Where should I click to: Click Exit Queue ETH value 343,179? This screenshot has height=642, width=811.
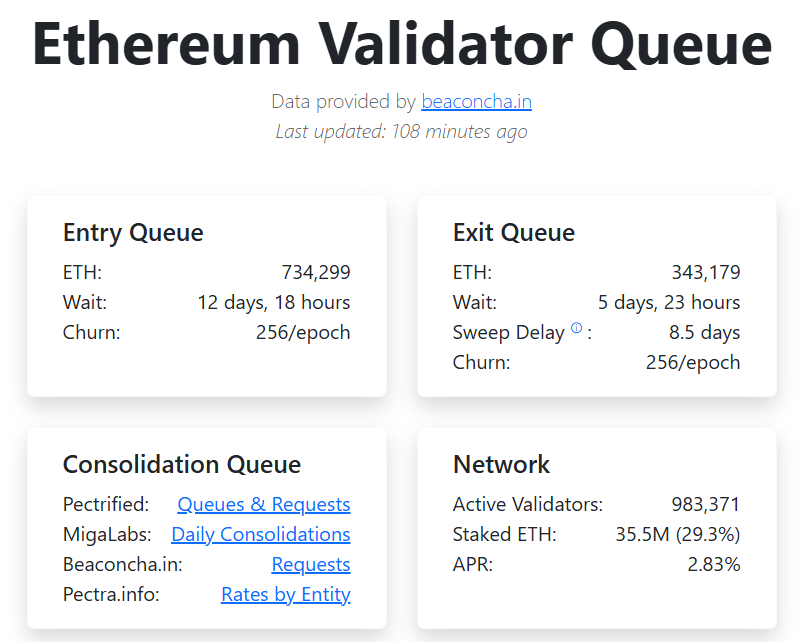click(x=706, y=272)
